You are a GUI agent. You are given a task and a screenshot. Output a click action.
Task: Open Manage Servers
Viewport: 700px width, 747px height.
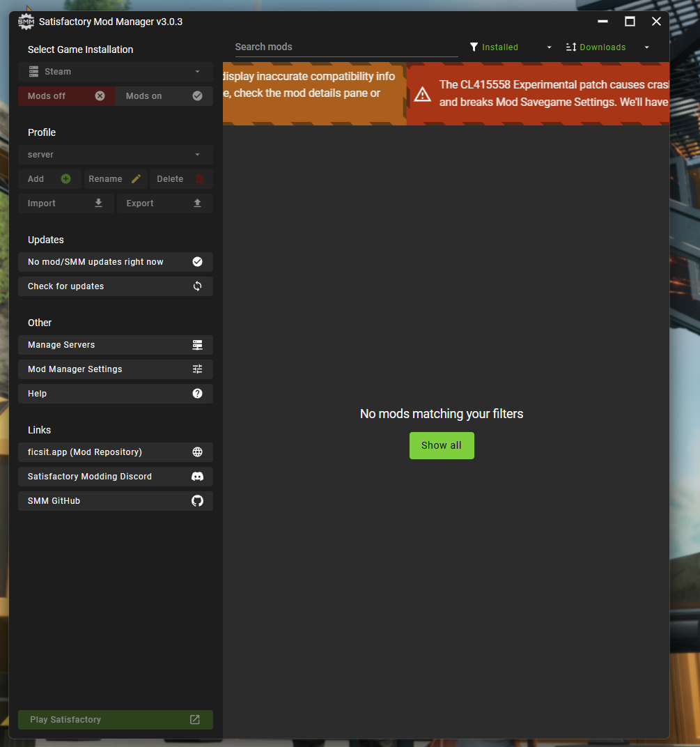click(x=115, y=344)
